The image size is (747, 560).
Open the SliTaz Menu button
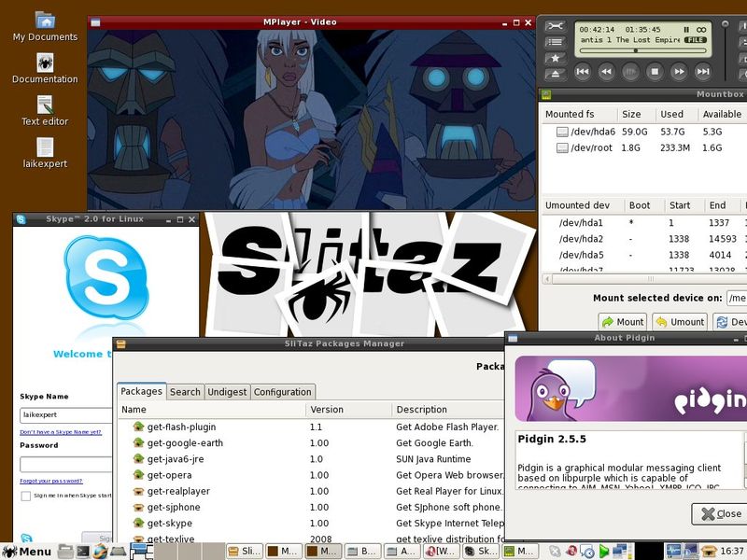[x=26, y=552]
